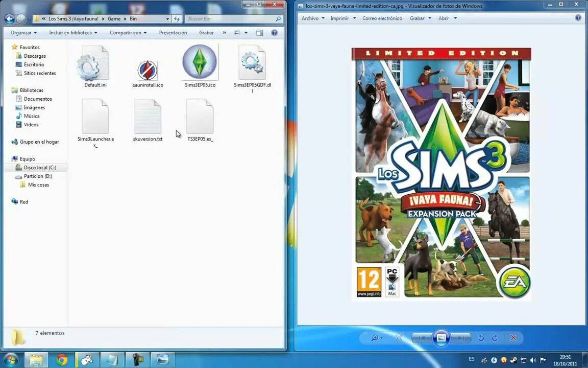Show more Explorer toolbar commands chevron
This screenshot has height=368, width=588.
tap(224, 33)
